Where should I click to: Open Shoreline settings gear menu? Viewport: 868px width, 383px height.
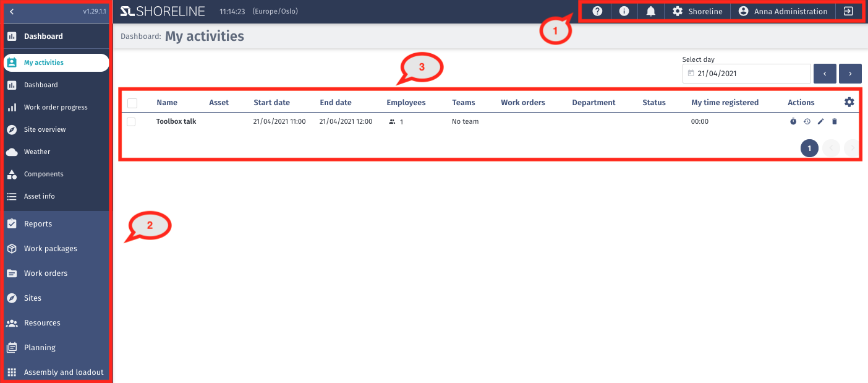click(697, 11)
